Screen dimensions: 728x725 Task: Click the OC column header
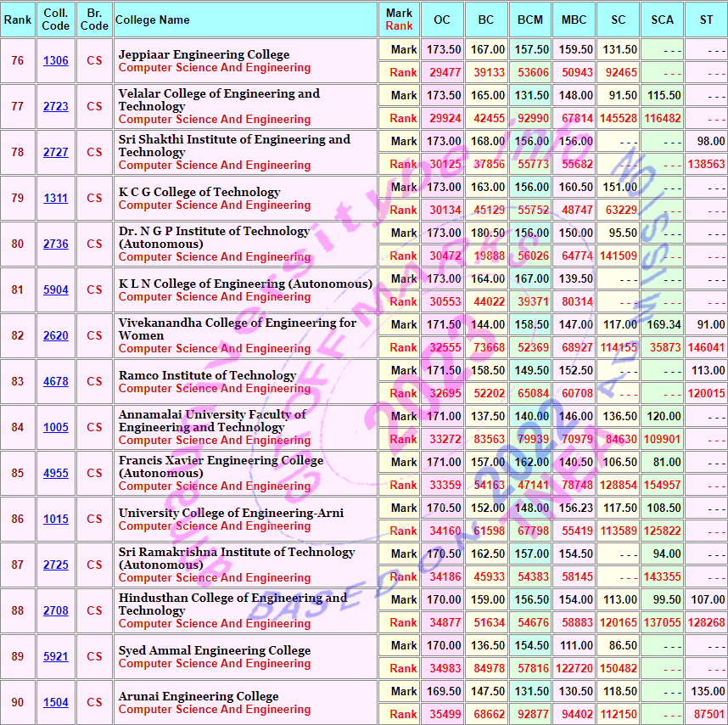[442, 20]
